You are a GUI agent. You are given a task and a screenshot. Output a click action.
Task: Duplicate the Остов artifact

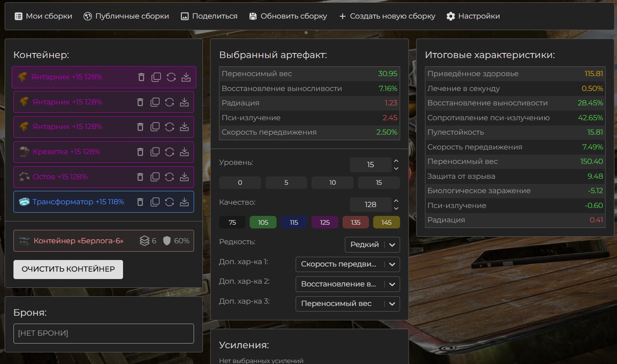coord(155,176)
